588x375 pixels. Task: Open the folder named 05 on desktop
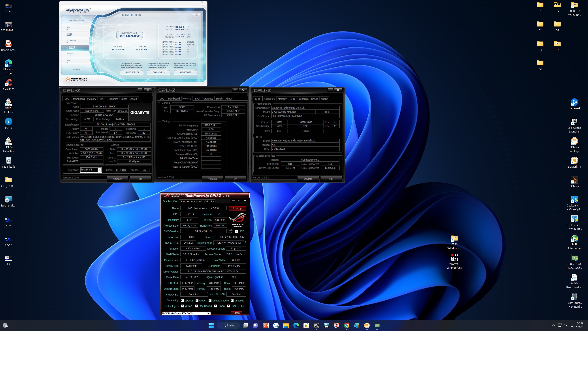[557, 7]
